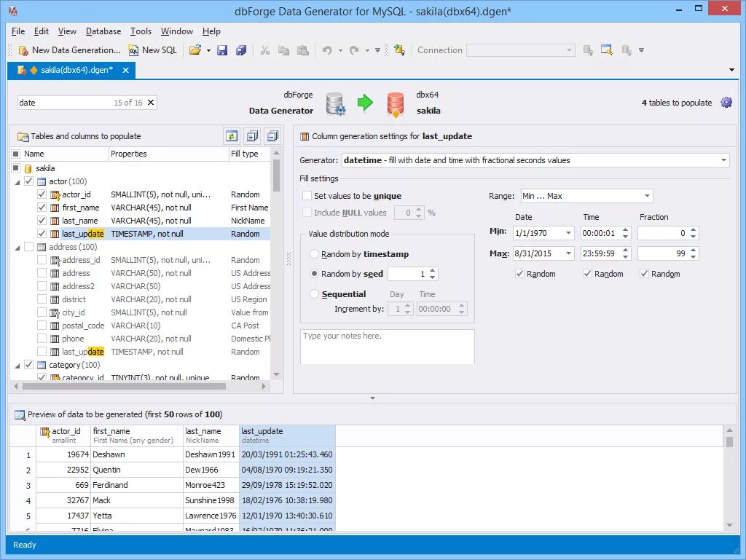The image size is (746, 560).
Task: Click the last_update column header in preview
Action: pos(287,435)
